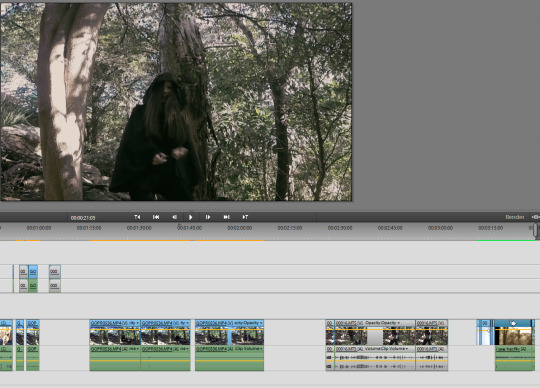Screen dimensions: 540x388
Task: Open the third GOPR0536.MP4 audio Clip Volume dropdown
Action: click(261, 349)
